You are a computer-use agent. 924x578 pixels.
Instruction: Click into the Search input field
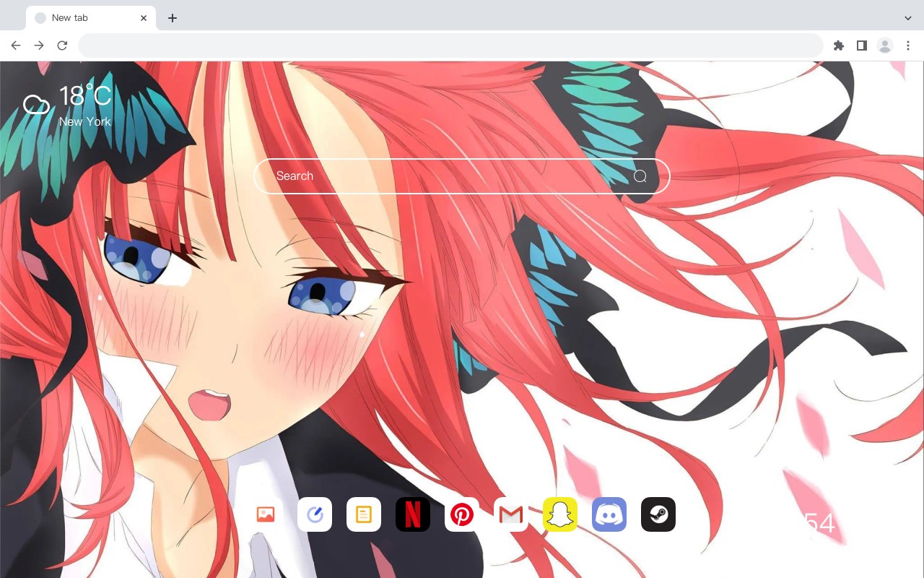[462, 176]
